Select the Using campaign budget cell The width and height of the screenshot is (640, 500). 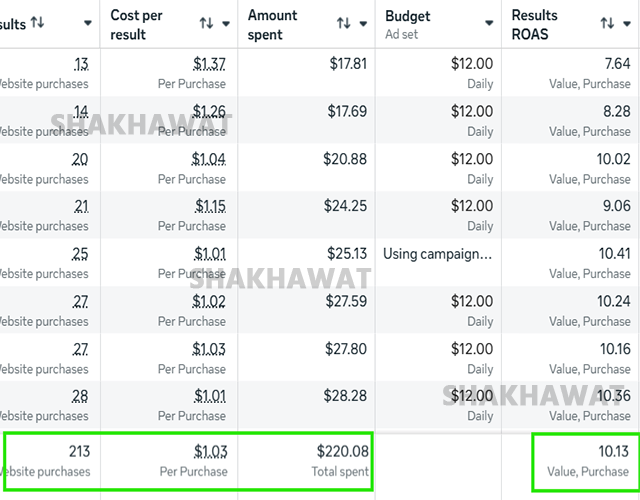point(437,254)
